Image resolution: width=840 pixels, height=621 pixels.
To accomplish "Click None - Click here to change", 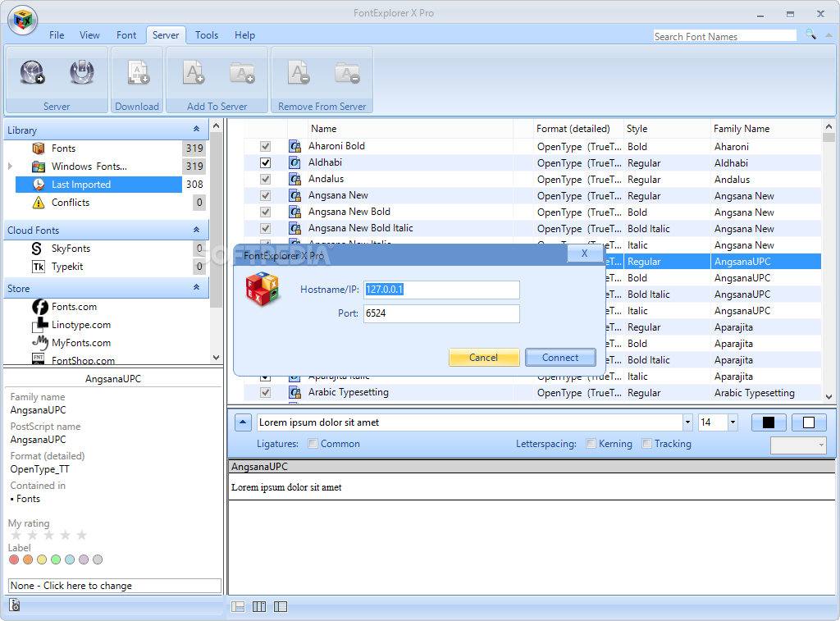I will [115, 586].
